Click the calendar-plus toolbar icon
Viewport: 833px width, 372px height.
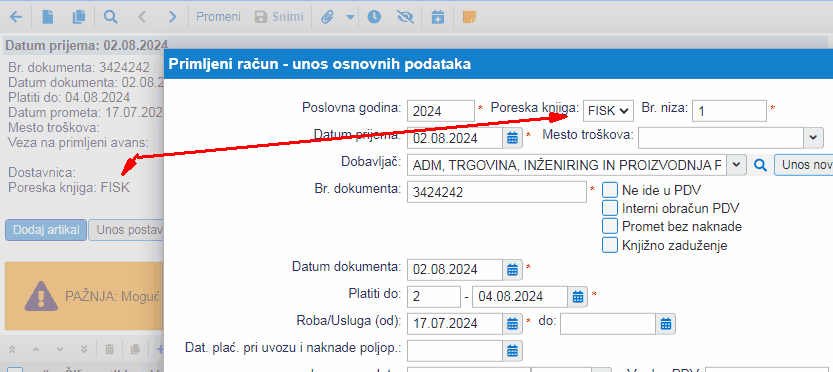click(437, 17)
